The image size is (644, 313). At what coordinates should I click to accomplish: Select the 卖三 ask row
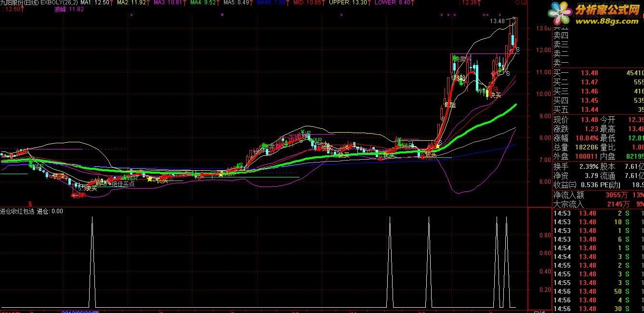(x=598, y=44)
